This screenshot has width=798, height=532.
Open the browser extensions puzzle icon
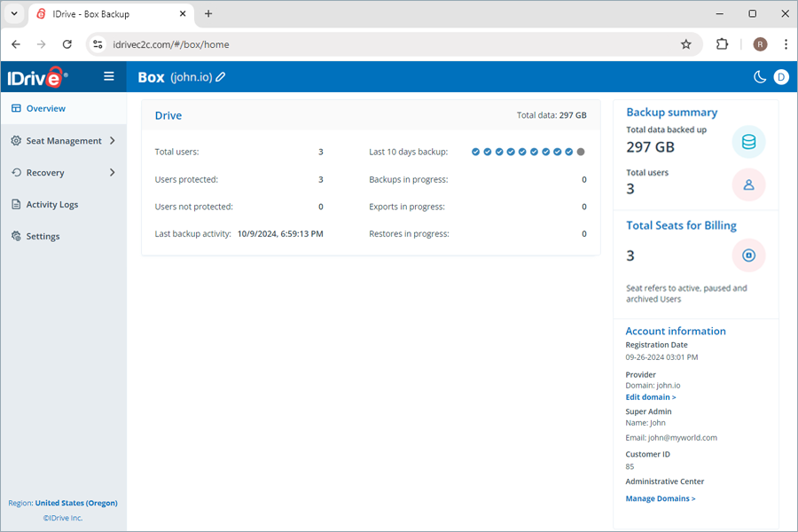pyautogui.click(x=722, y=44)
